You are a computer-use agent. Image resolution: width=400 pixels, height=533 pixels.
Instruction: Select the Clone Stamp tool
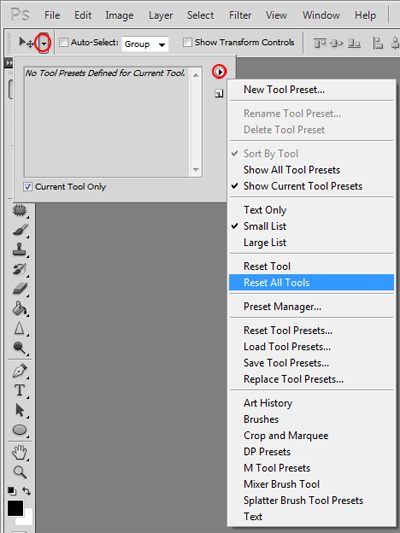click(x=20, y=250)
